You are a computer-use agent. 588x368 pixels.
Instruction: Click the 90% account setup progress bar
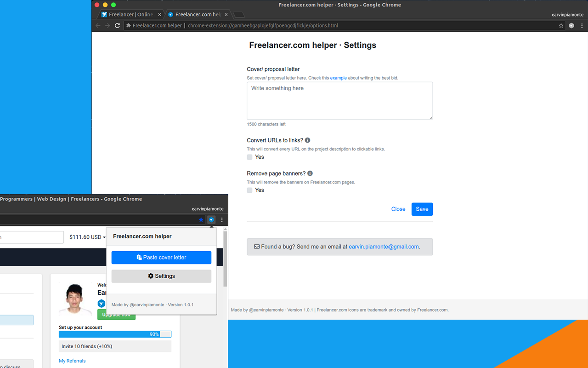click(x=115, y=334)
